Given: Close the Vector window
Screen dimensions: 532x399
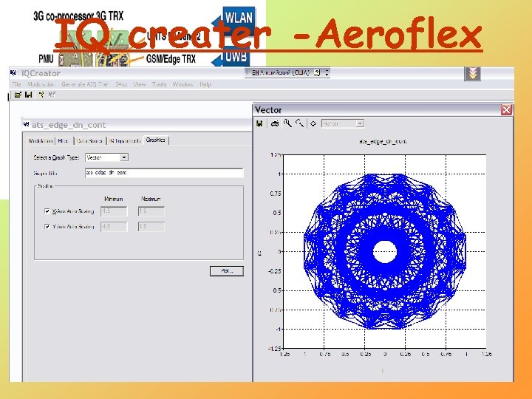Looking at the screenshot, I should tap(506, 109).
